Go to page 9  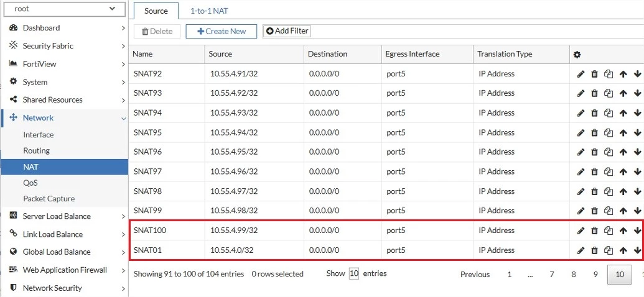595,275
